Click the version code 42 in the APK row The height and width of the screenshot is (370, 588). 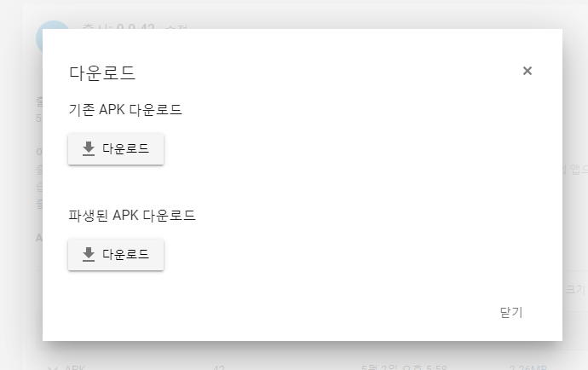(x=219, y=367)
